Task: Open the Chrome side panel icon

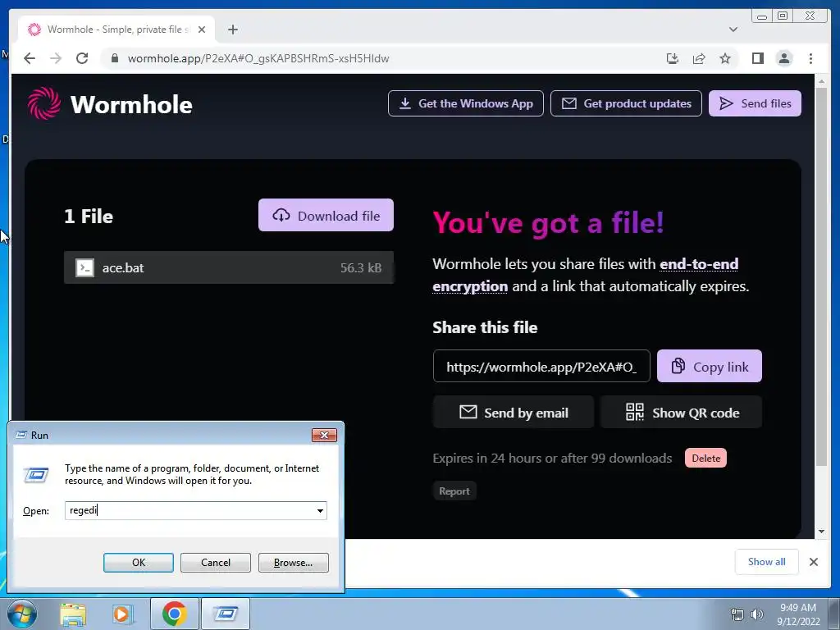Action: [757, 58]
